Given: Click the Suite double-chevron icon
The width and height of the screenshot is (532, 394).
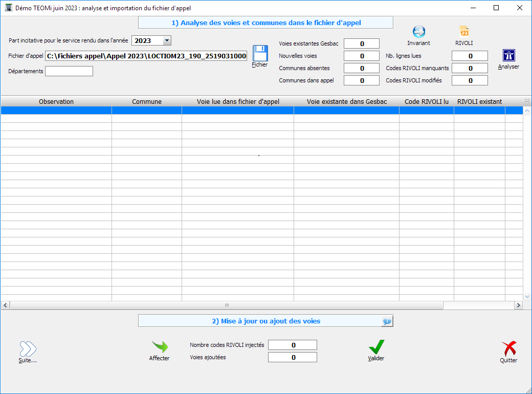Looking at the screenshot, I should click(x=28, y=349).
